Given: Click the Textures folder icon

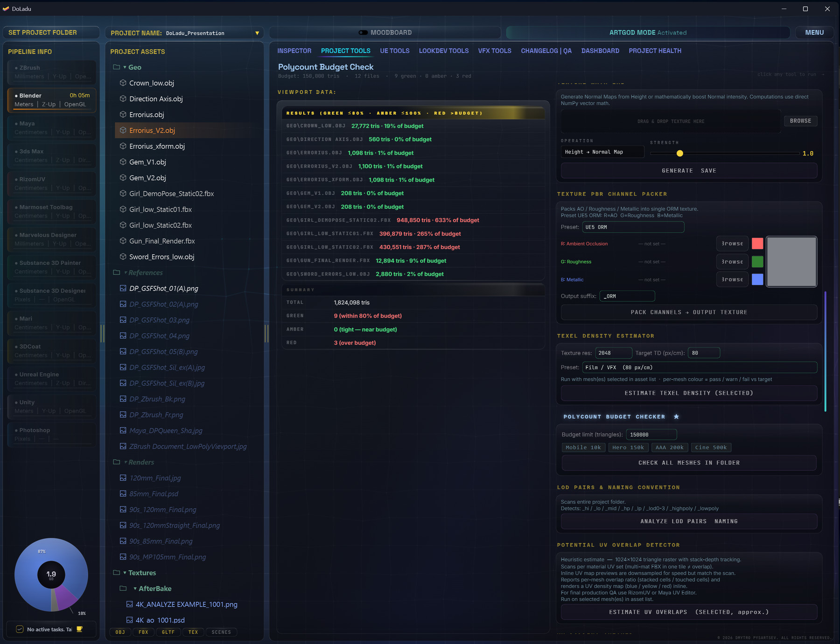Looking at the screenshot, I should [x=117, y=573].
